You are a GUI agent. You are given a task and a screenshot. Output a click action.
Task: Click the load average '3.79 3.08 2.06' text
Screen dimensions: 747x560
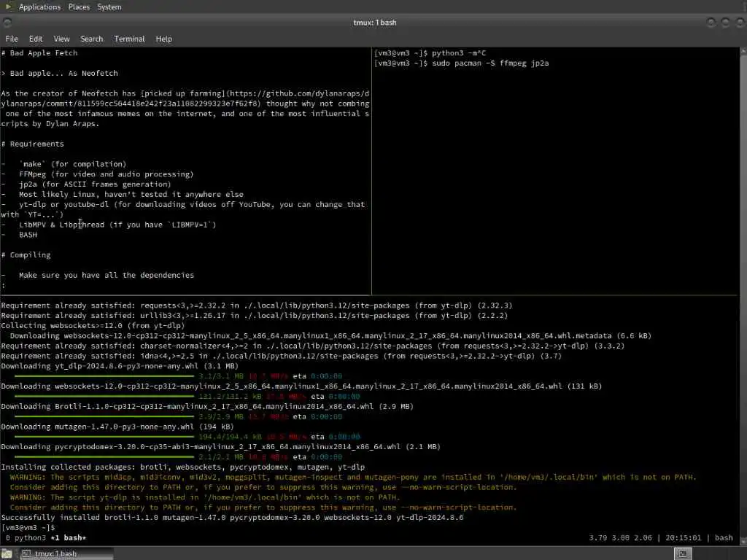coord(620,537)
